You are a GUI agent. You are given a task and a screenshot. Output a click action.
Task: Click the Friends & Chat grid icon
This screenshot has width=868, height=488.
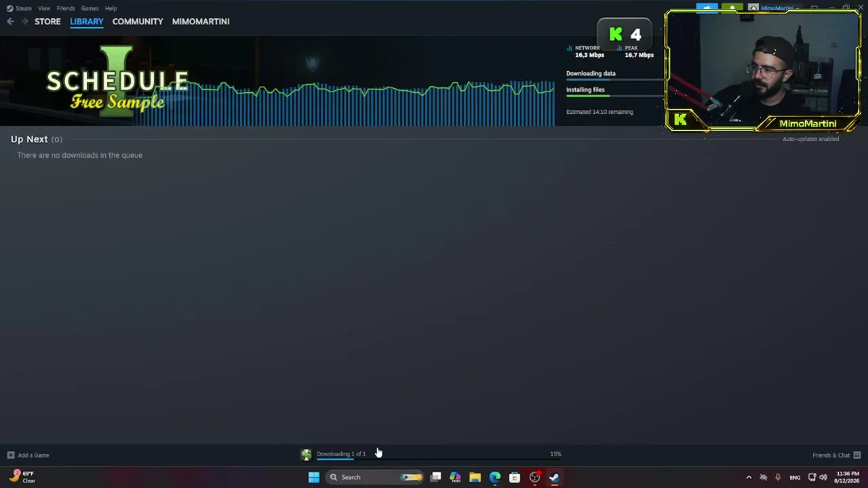pos(857,455)
